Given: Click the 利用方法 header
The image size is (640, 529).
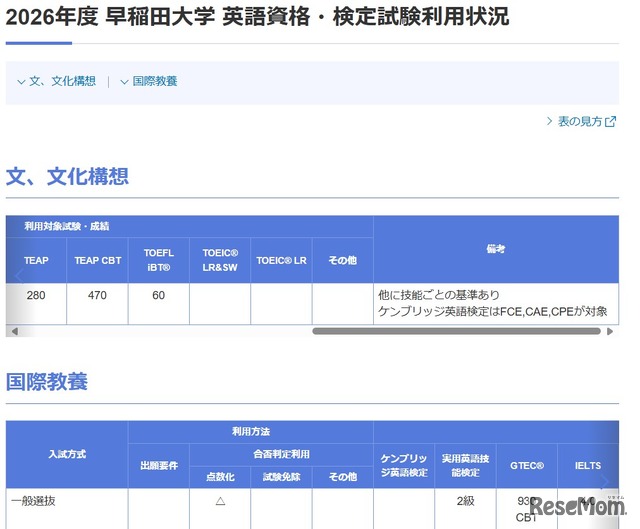Looking at the screenshot, I should 251,432.
